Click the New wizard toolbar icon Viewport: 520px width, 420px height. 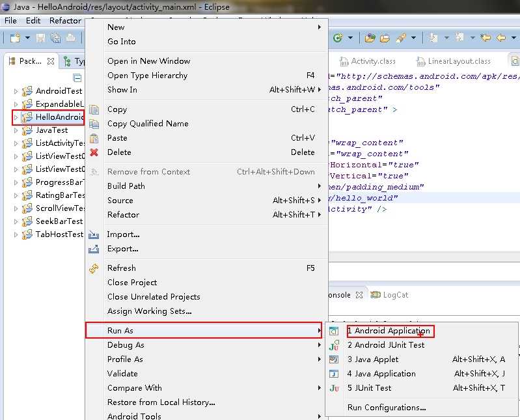pos(15,38)
